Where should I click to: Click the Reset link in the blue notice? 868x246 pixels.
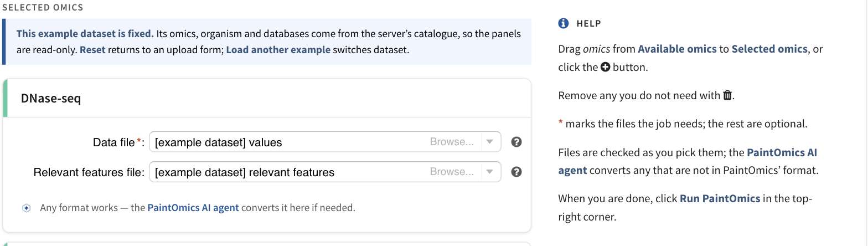pos(92,49)
